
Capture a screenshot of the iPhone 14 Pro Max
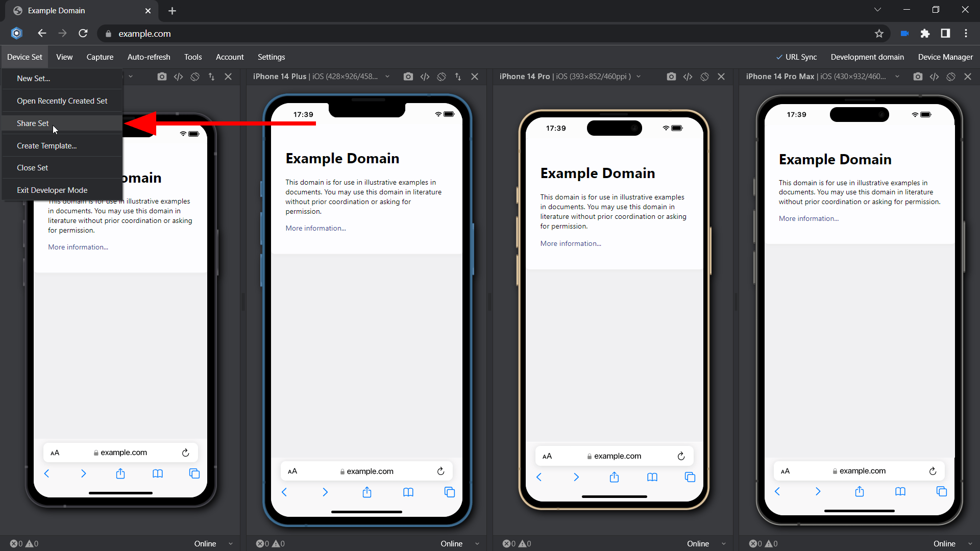(x=918, y=77)
